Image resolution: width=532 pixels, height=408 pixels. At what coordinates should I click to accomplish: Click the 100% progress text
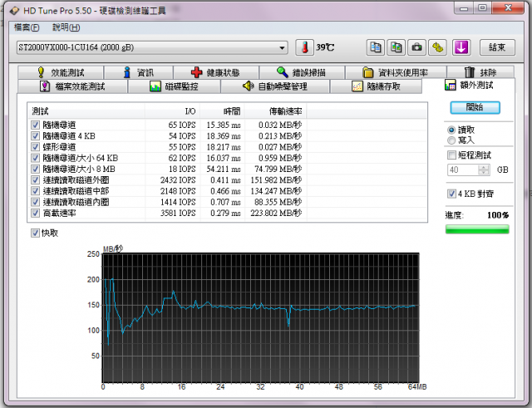point(498,215)
